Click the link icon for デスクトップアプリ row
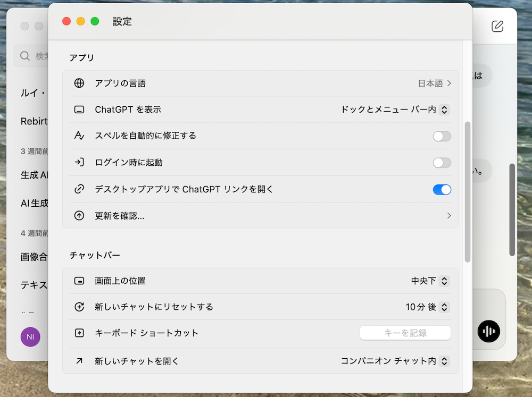532x397 pixels. [79, 189]
